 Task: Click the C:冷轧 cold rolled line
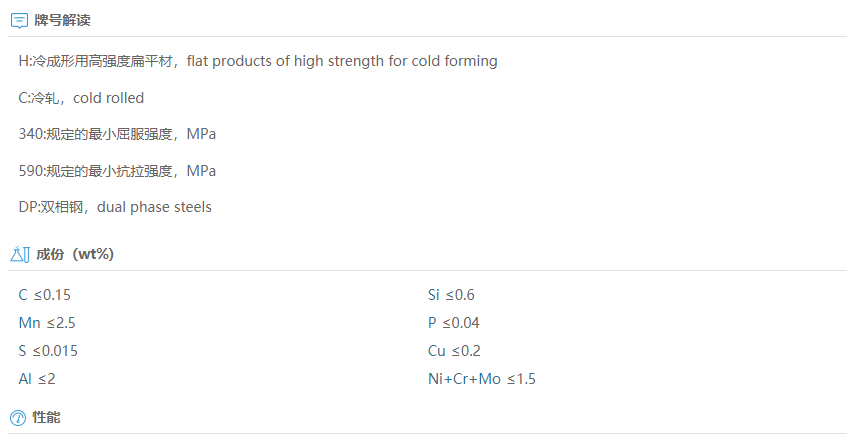click(x=82, y=98)
